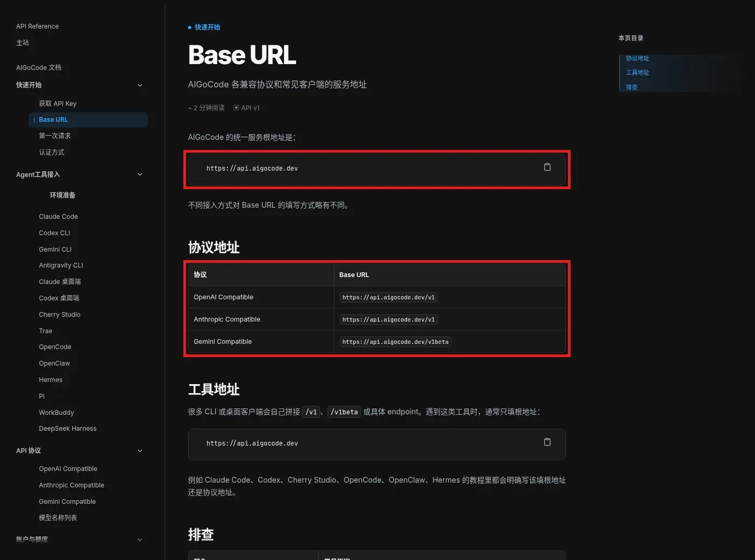The height and width of the screenshot is (560, 755).
Task: Collapse the 快速开始 sidebar section
Action: pos(140,85)
